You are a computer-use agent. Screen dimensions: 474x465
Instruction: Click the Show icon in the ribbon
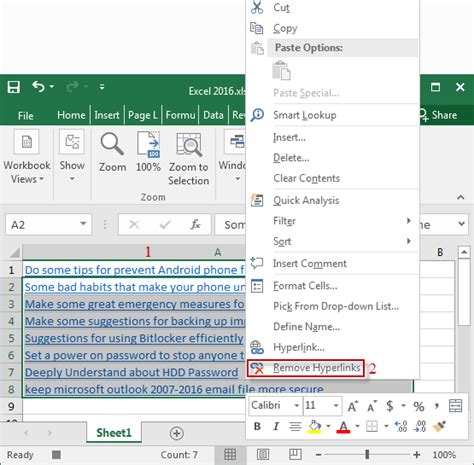point(72,142)
